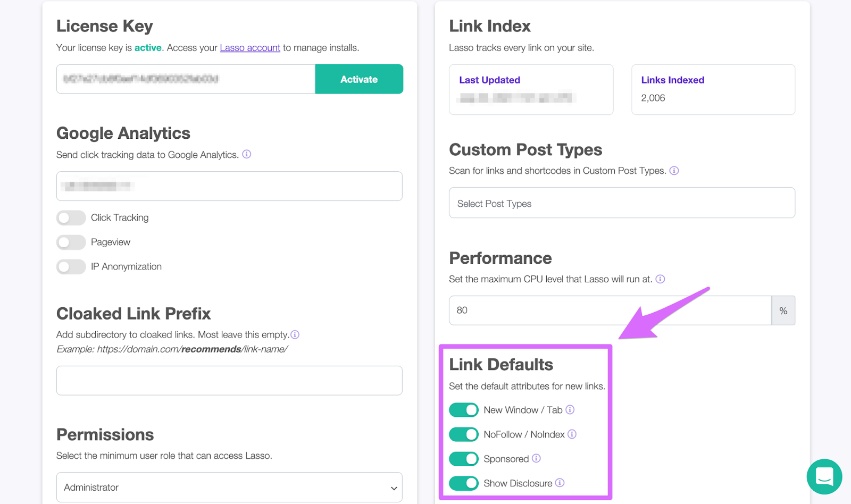851x504 pixels.
Task: Click the Cloaked Link Prefix input field
Action: pos(229,381)
